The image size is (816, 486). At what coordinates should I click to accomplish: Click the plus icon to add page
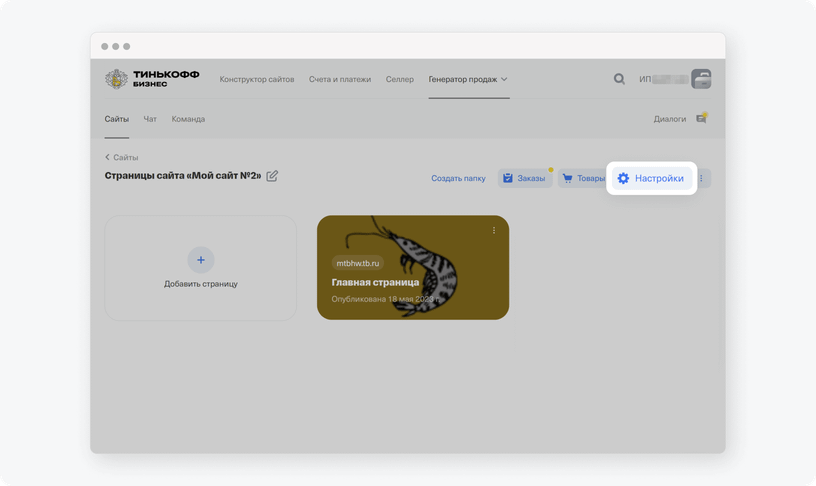[x=201, y=260]
